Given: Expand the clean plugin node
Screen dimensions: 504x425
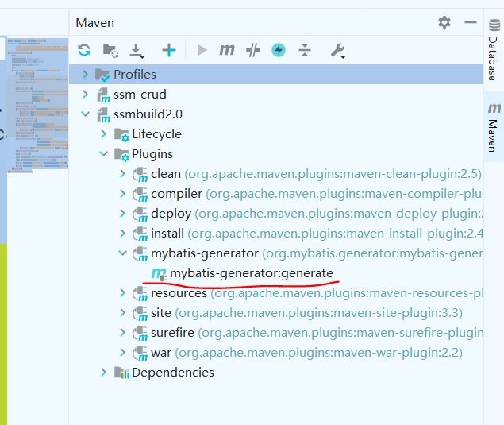Looking at the screenshot, I should coord(122,174).
